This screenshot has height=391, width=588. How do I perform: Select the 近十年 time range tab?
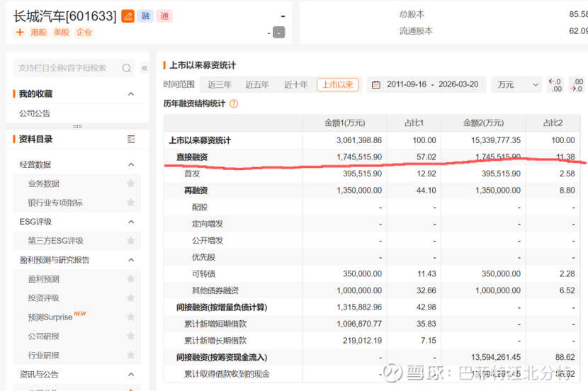[295, 85]
